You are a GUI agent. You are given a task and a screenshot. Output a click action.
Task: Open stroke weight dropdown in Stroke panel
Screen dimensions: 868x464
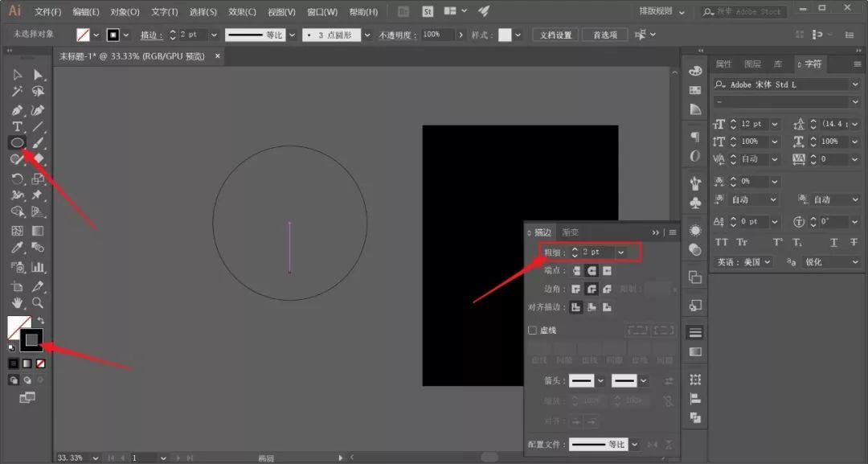pyautogui.click(x=621, y=253)
